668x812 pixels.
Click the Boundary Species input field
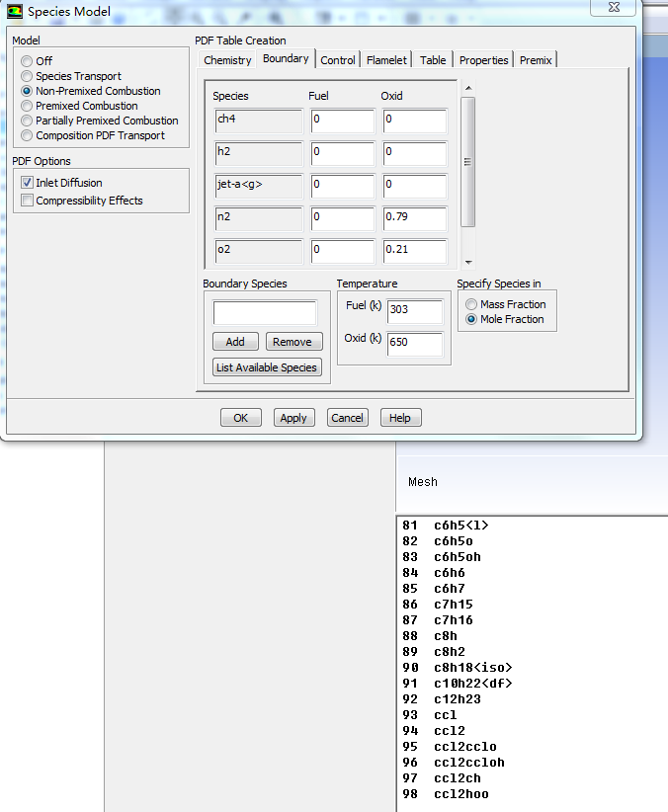pos(265,313)
